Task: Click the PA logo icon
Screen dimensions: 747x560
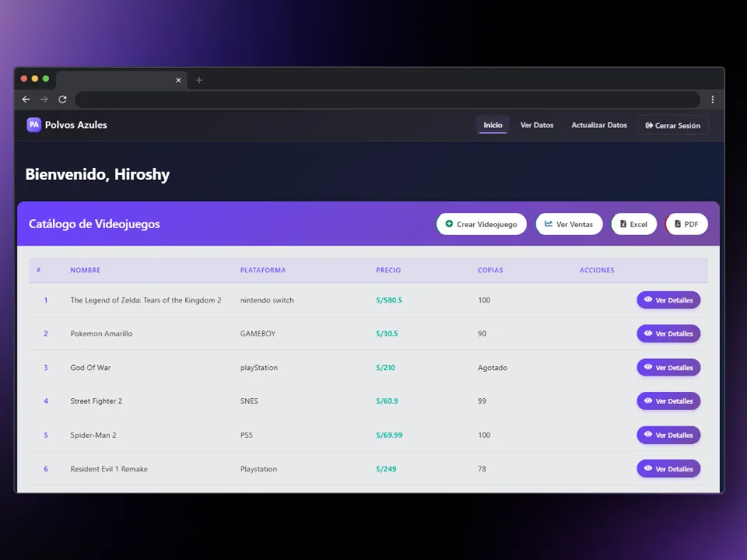Action: (33, 124)
